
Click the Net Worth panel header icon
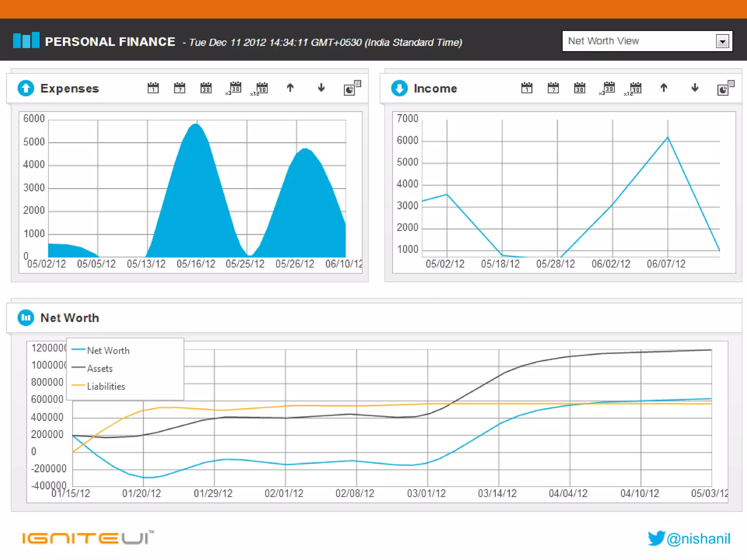click(x=26, y=318)
